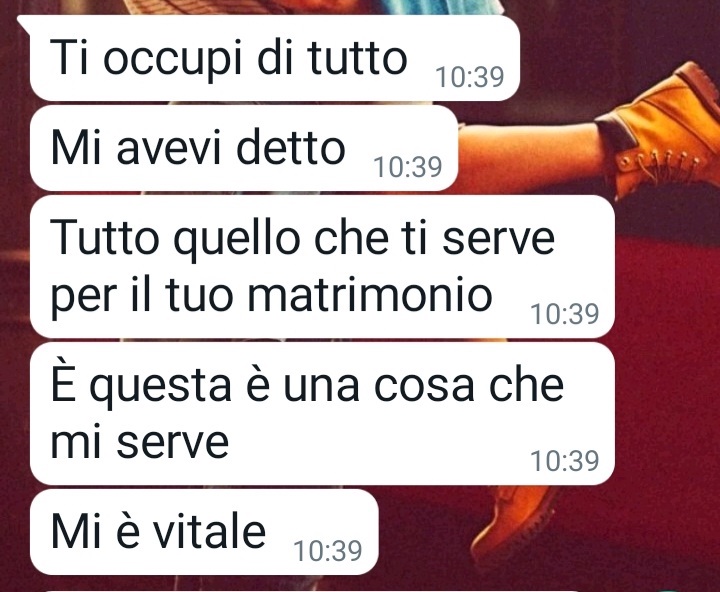
Task: Click the timestamp under "mi serve" message
Action: [x=565, y=461]
